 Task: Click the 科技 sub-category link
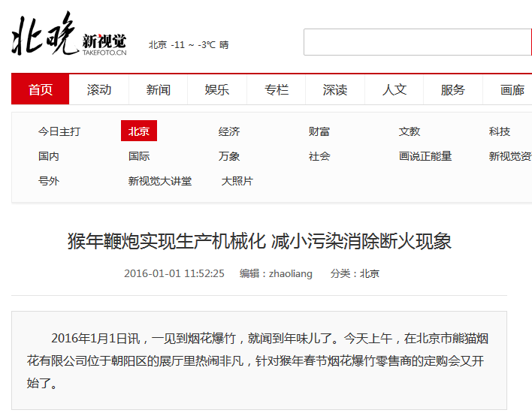(500, 131)
